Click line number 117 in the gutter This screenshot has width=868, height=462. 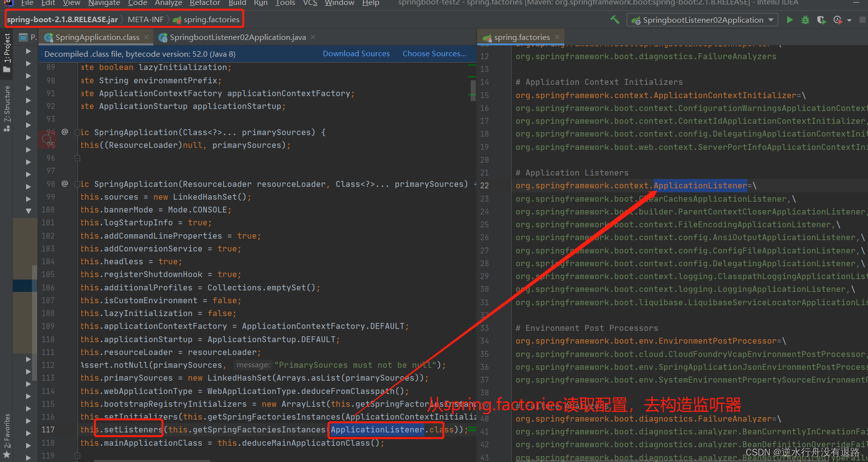[48, 430]
